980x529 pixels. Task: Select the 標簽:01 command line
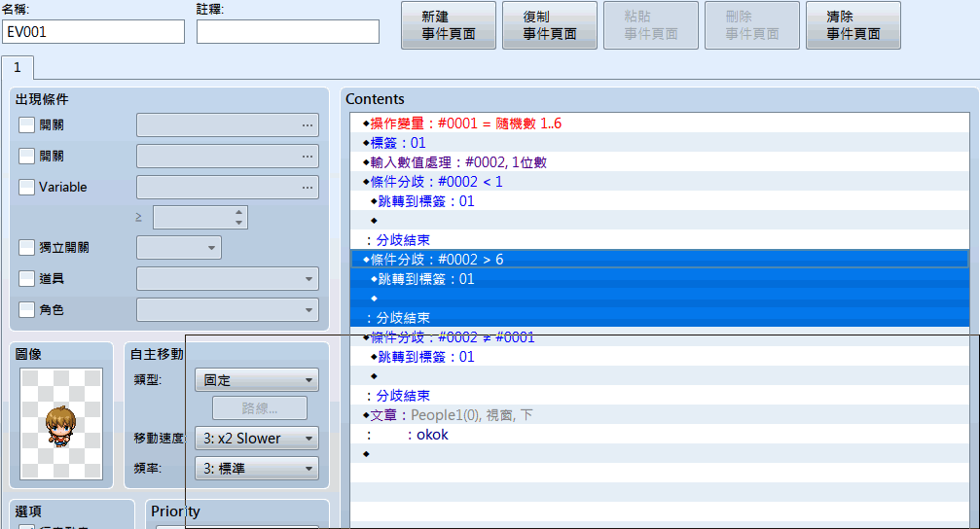(660, 142)
